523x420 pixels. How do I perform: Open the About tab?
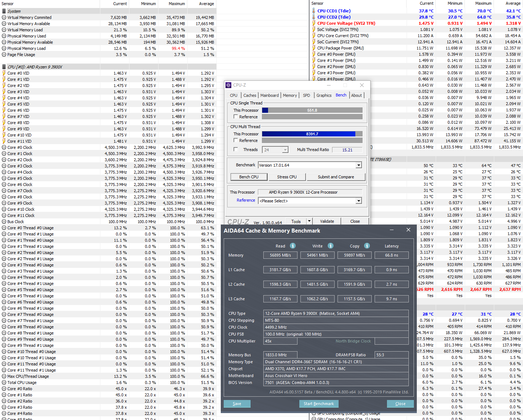(x=356, y=95)
